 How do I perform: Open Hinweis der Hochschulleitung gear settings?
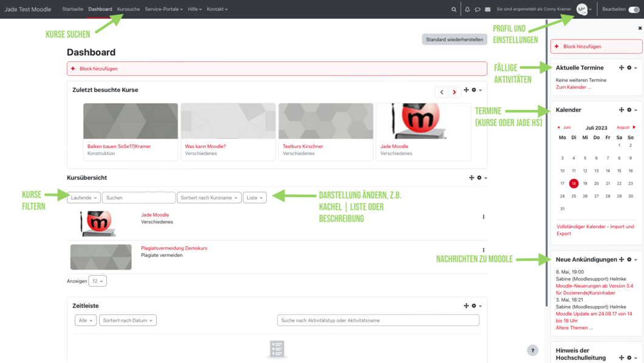(629, 358)
